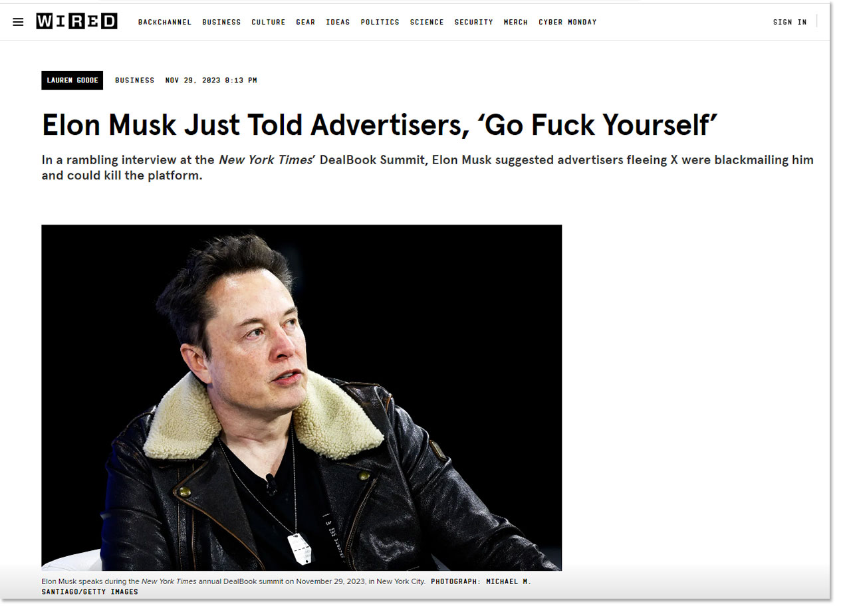Open author Lauren Goode's page
Screen dimensions: 851x616
(72, 80)
